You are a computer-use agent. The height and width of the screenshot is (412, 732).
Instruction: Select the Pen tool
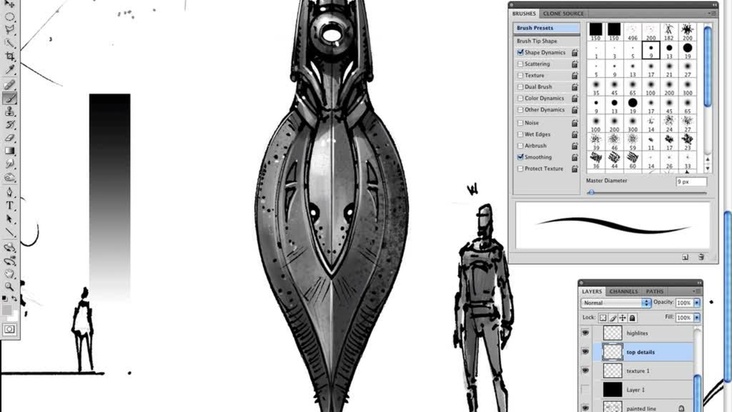click(x=9, y=192)
